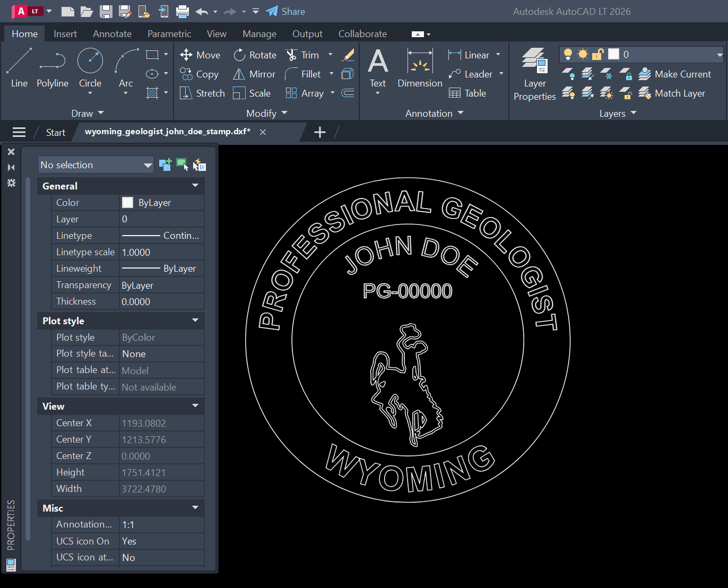728x588 pixels.
Task: Click Match Layer button
Action: 672,93
